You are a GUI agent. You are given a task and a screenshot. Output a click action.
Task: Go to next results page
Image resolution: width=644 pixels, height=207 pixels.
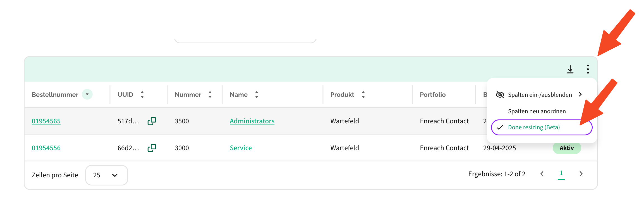click(x=581, y=174)
